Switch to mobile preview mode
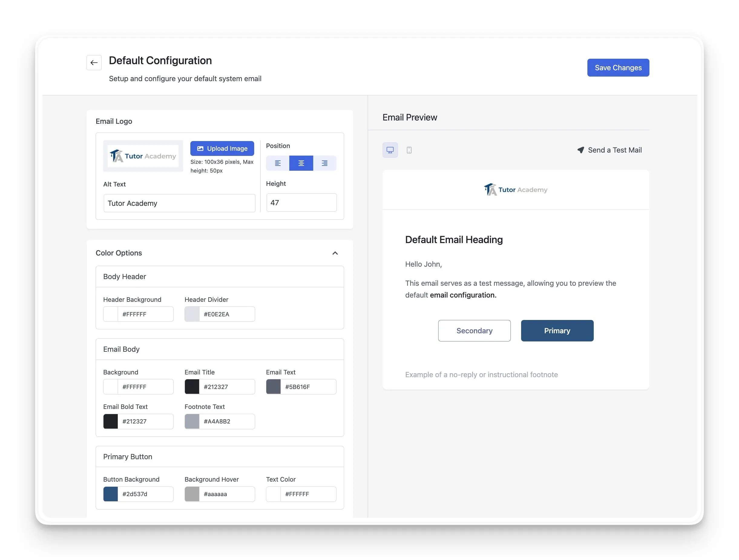 coord(409,150)
